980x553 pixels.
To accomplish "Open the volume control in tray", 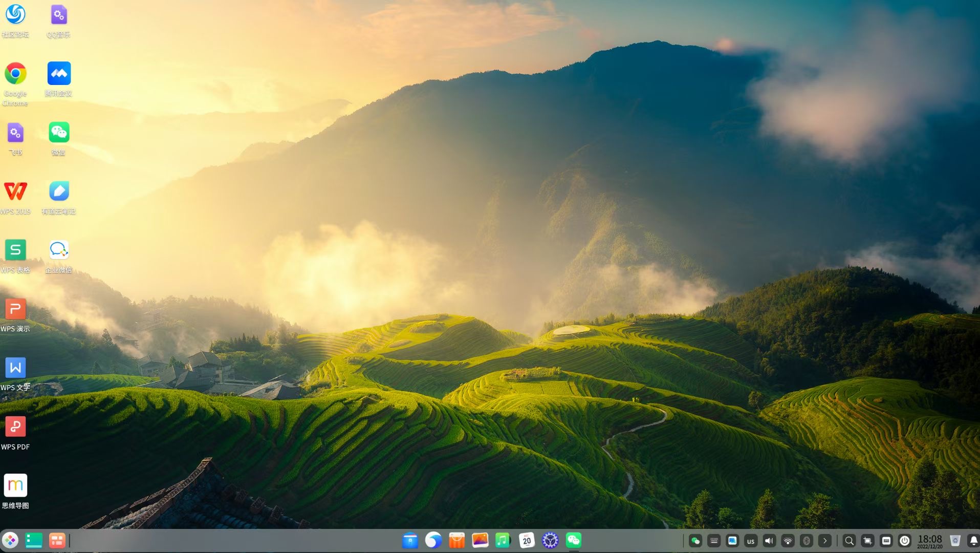I will click(x=769, y=541).
